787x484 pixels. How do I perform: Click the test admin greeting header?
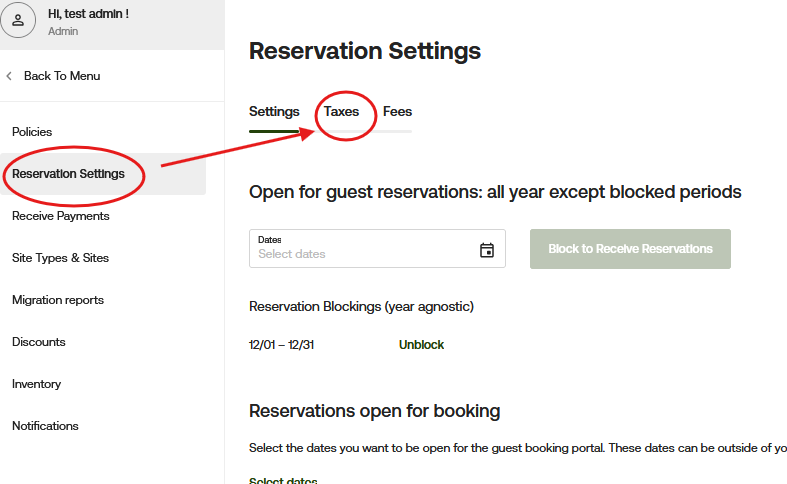click(x=88, y=14)
